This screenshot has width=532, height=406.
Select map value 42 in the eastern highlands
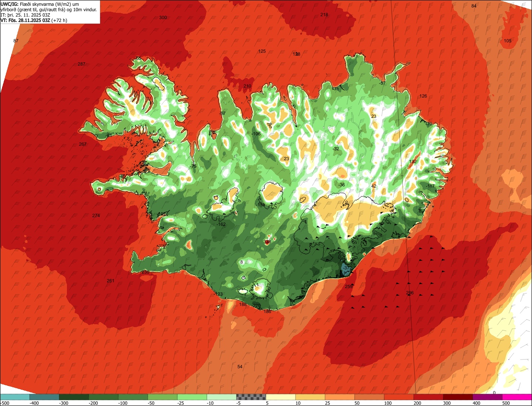pyautogui.click(x=374, y=186)
